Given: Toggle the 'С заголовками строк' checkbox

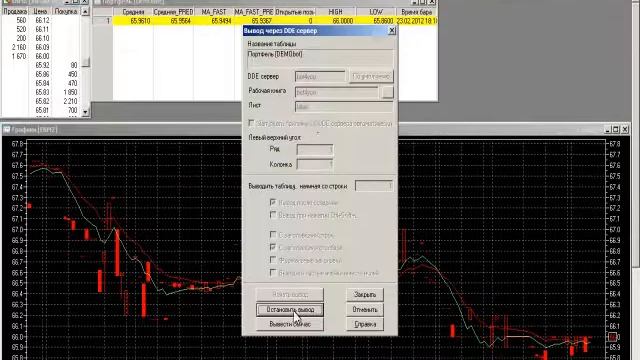Looking at the screenshot, I should (273, 234).
